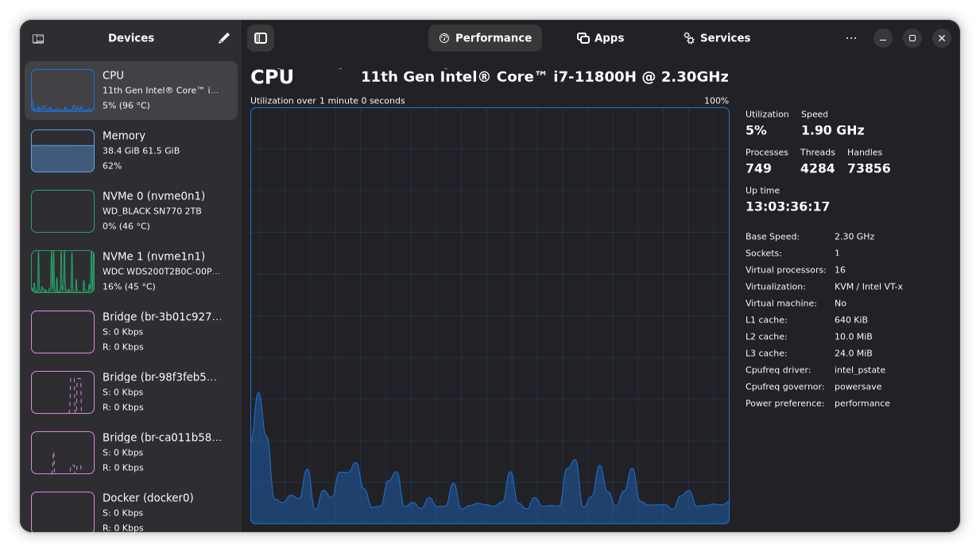Toggle the sidebar visibility button
Image resolution: width=980 pixels, height=552 pixels.
(x=261, y=38)
